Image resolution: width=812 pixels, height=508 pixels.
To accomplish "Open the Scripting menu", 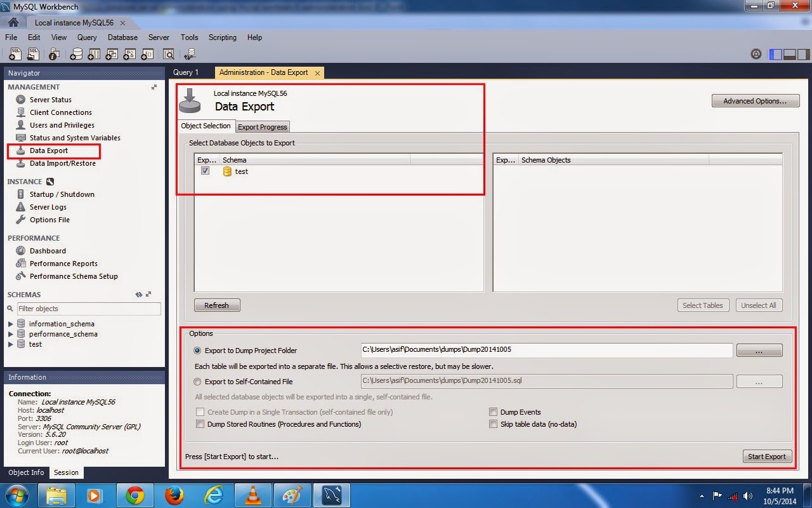I will (x=223, y=37).
